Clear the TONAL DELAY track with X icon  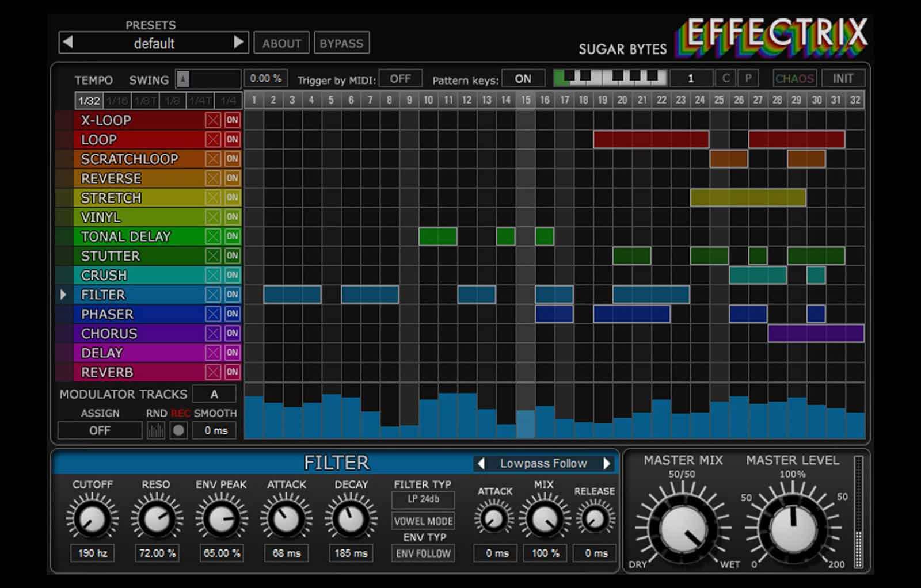[x=213, y=236]
